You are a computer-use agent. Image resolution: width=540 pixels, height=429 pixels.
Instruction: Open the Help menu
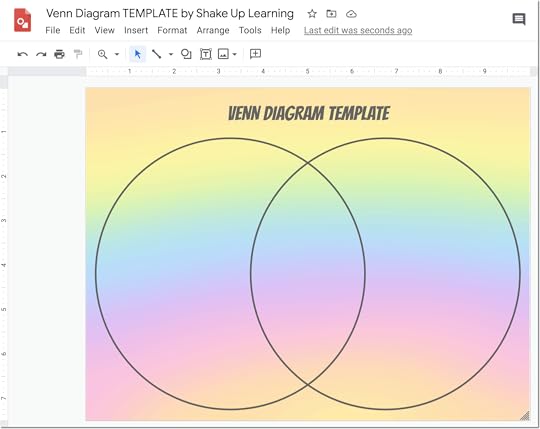coord(280,30)
